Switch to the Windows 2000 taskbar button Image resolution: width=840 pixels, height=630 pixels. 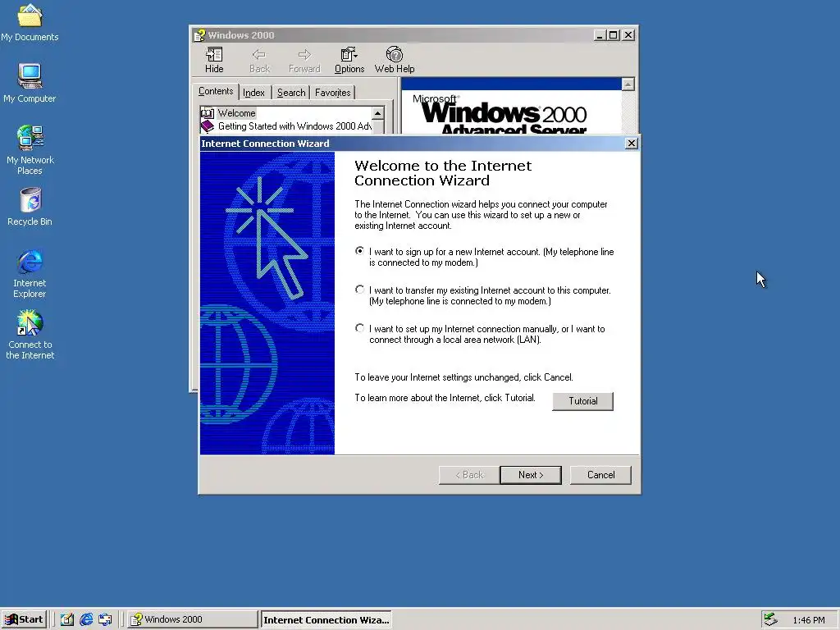point(193,619)
